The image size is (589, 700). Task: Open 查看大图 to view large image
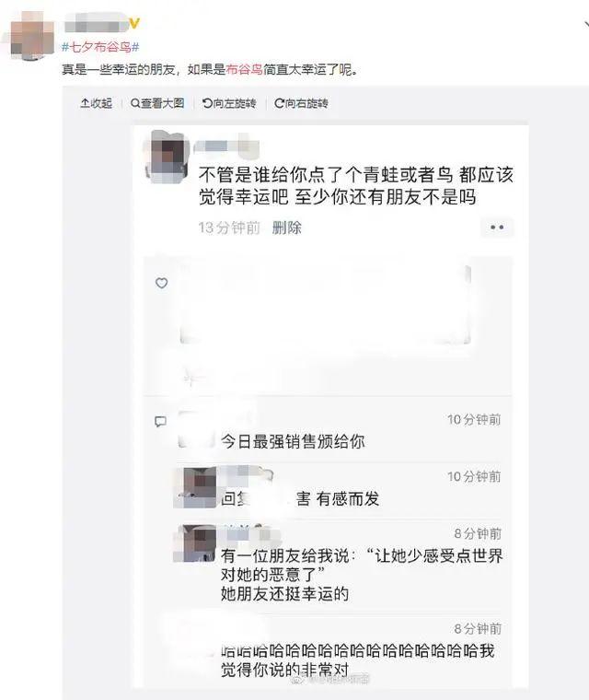[157, 103]
